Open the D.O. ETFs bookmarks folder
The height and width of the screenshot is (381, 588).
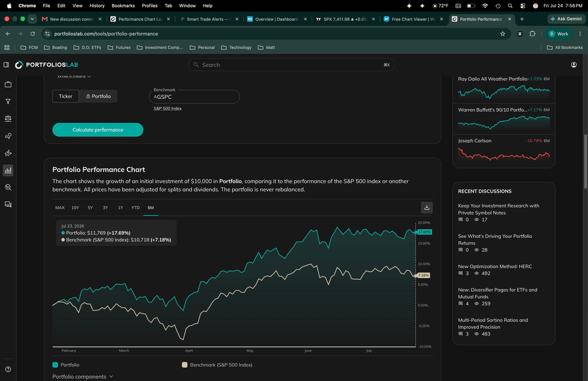[87, 47]
